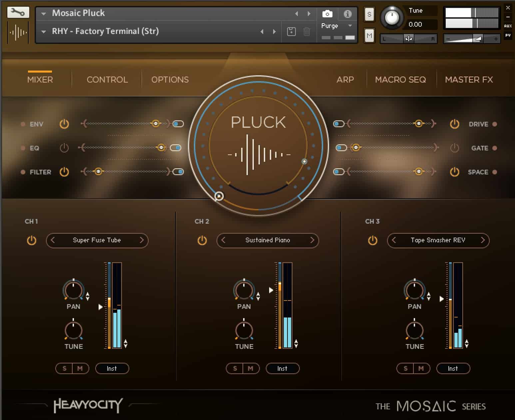Mute CH 2 with its M button
515x420 pixels.
tap(251, 368)
